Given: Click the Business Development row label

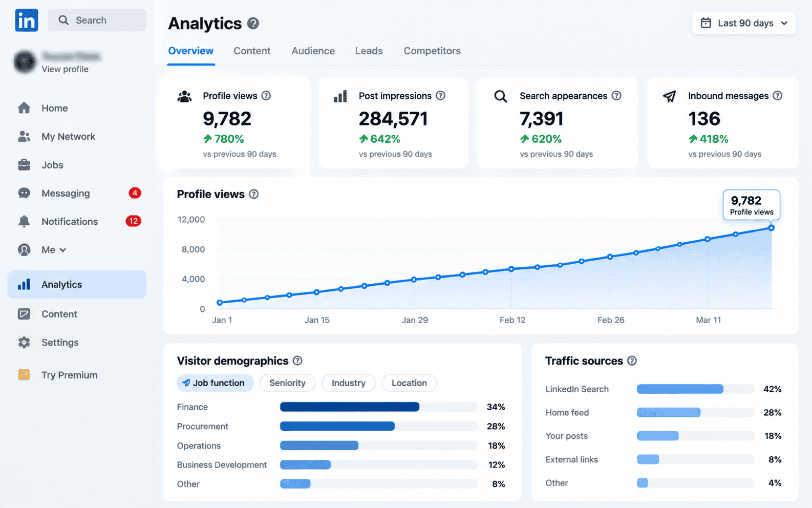Looking at the screenshot, I should click(x=222, y=464).
